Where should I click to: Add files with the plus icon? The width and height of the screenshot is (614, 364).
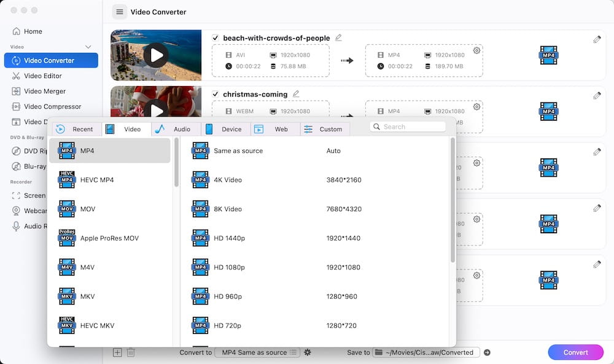pos(117,353)
